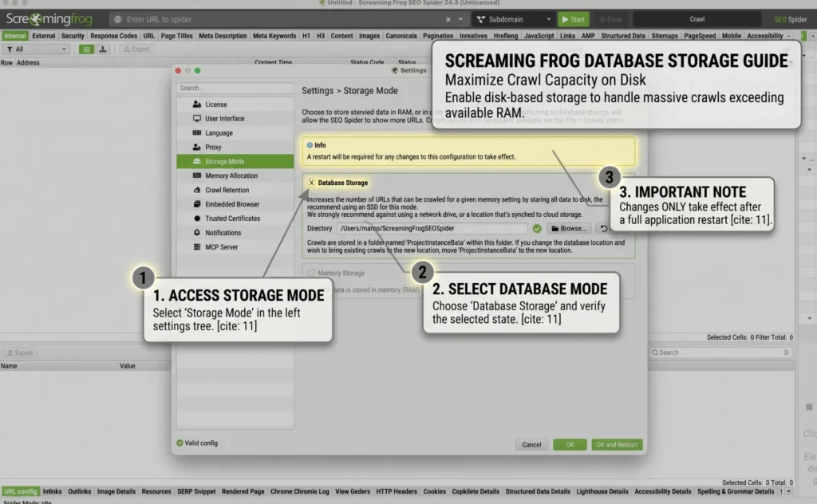Click the Info icon in notice
This screenshot has width=817, height=504.
tap(310, 145)
